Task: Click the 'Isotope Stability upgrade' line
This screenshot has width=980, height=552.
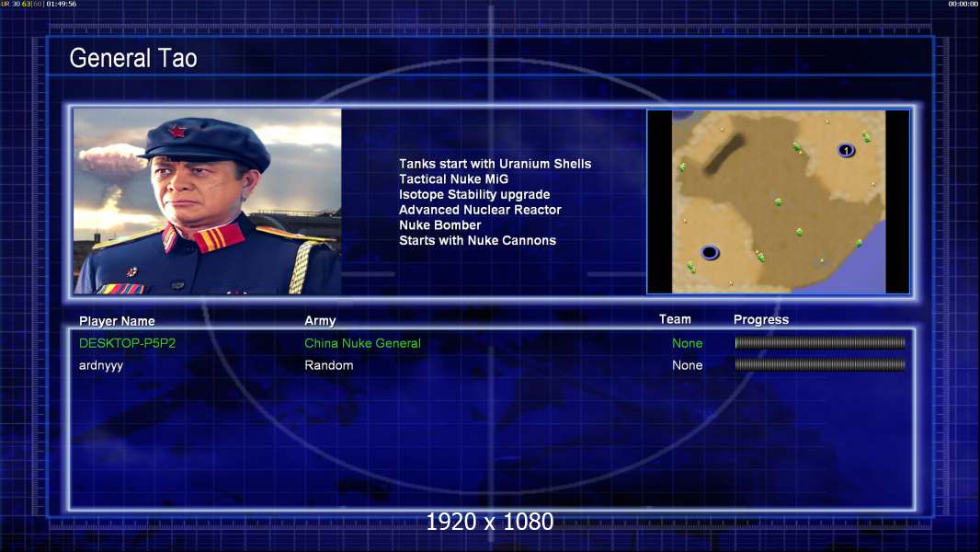Action: pos(474,194)
